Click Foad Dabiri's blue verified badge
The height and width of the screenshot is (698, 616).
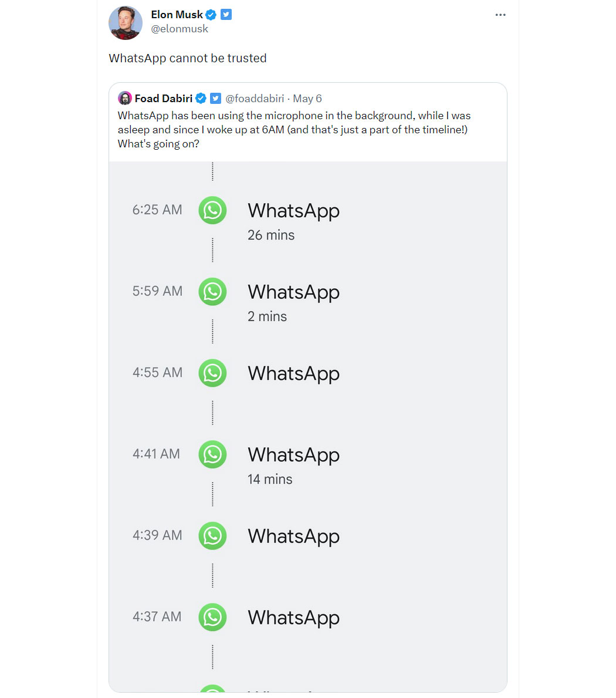[x=201, y=99]
